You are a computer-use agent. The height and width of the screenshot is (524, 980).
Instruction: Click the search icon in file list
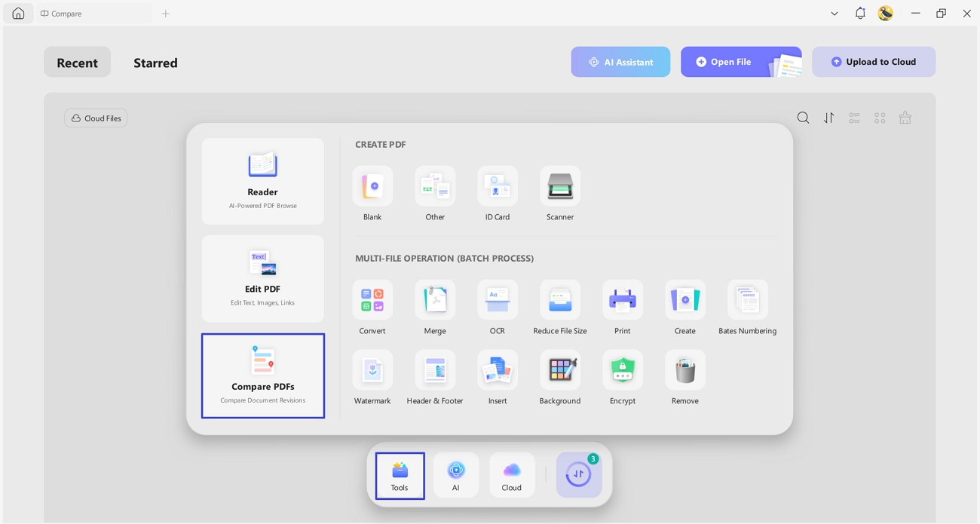coord(804,118)
